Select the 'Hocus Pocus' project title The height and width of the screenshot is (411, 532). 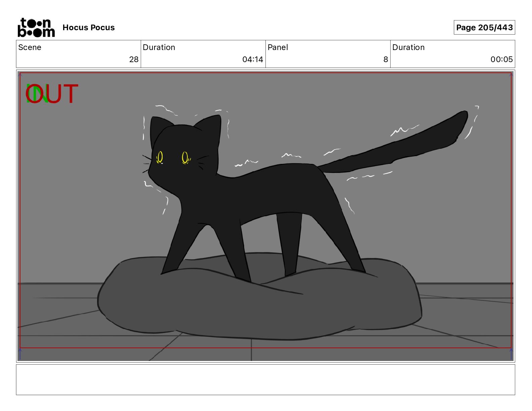click(89, 28)
